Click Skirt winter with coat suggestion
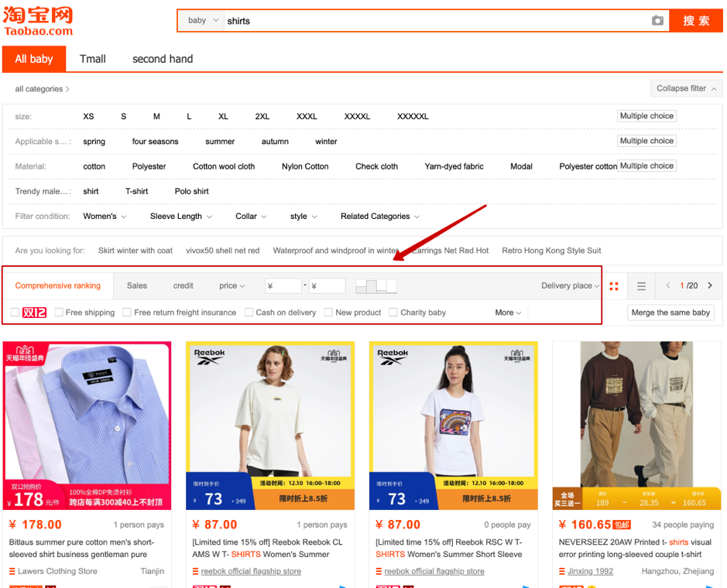The width and height of the screenshot is (727, 588). click(x=135, y=251)
